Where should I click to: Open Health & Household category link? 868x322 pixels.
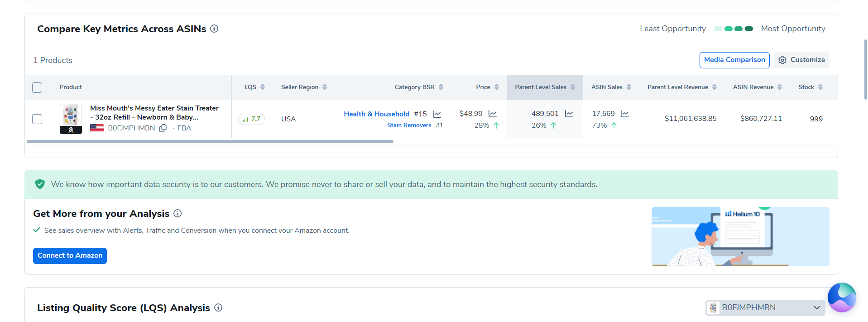(x=376, y=114)
